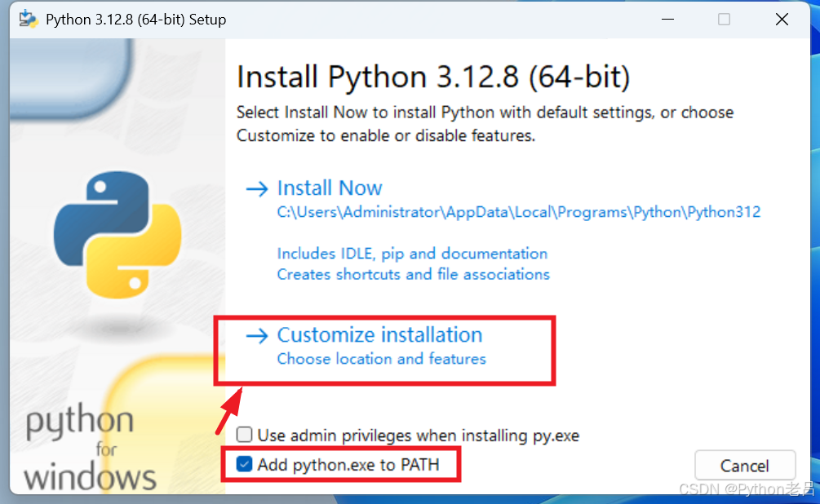Viewport: 820px width, 504px height.
Task: Click the Cancel button
Action: click(x=745, y=466)
